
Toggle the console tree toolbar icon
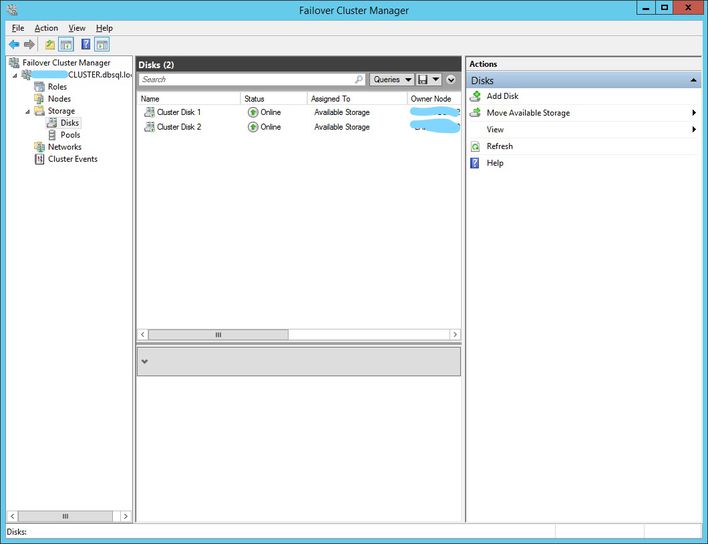click(x=66, y=44)
